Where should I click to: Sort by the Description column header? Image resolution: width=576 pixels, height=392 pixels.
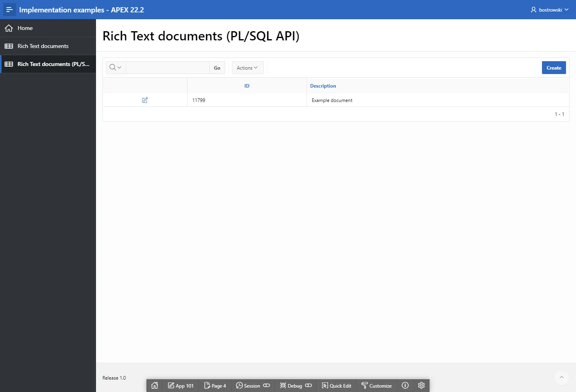323,86
